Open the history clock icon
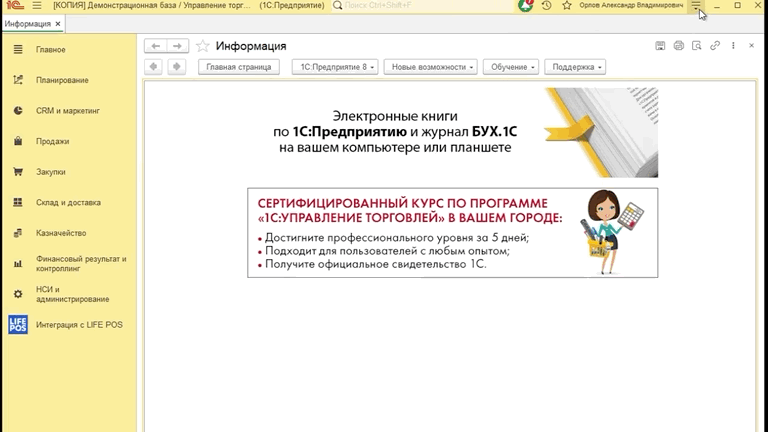This screenshot has height=432, width=768. point(547,5)
